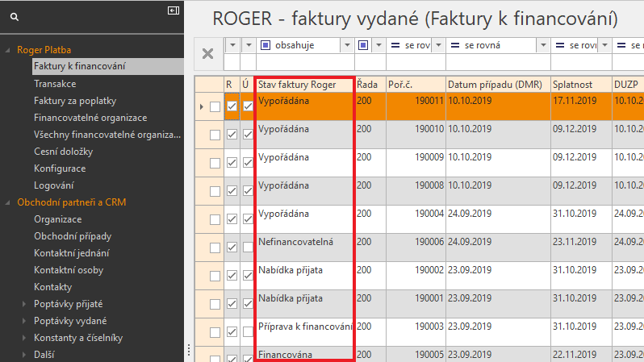Open obsahuje filter condition dropdown

coord(347,45)
